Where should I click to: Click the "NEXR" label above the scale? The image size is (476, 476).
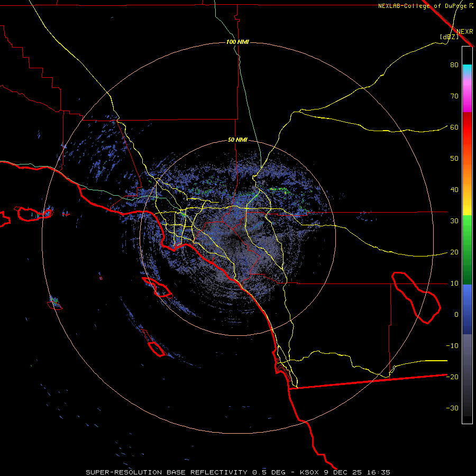tap(464, 32)
